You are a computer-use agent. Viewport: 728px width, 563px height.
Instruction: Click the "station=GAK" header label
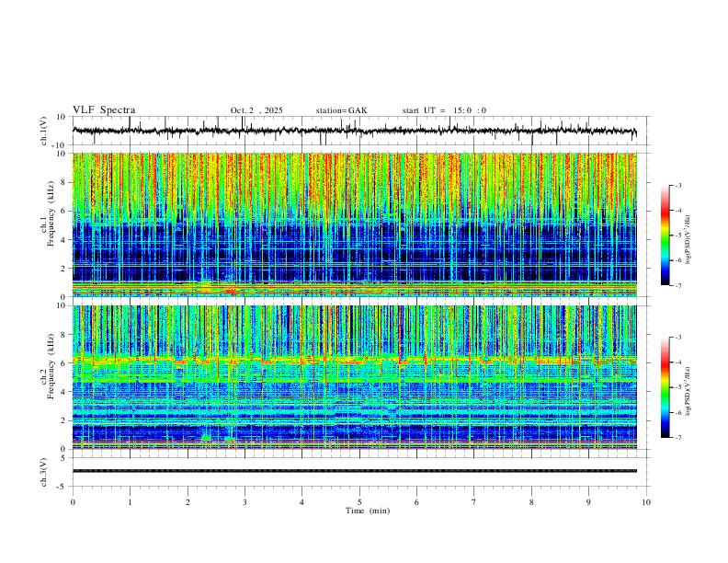click(341, 110)
